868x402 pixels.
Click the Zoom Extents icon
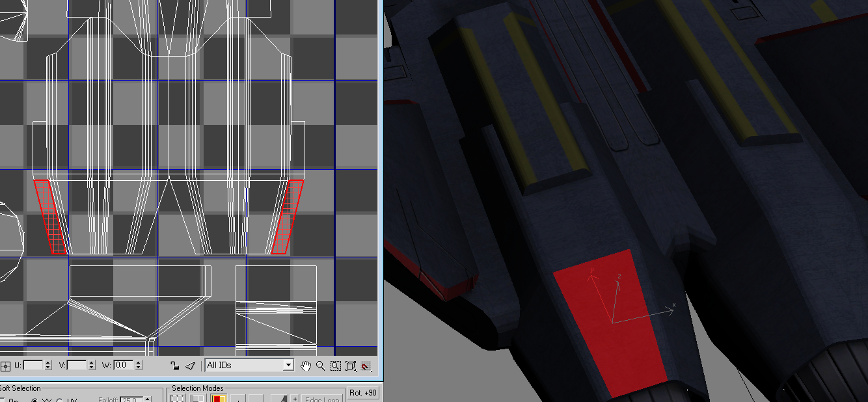[x=351, y=366]
